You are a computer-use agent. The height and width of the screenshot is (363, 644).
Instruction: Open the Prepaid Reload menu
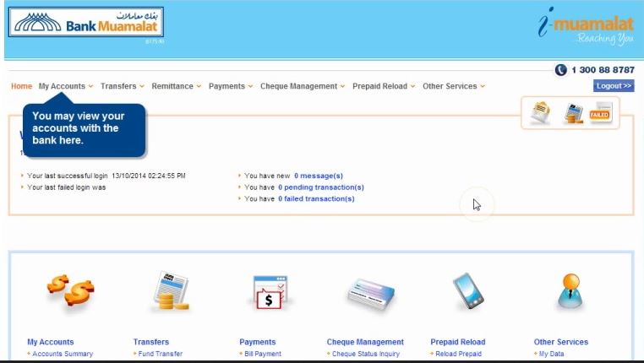(380, 86)
